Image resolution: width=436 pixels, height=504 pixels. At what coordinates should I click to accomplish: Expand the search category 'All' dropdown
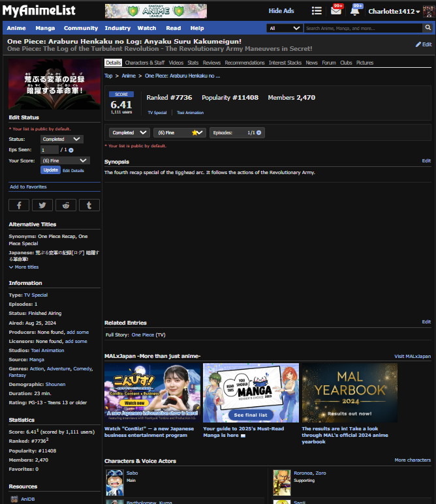(285, 28)
